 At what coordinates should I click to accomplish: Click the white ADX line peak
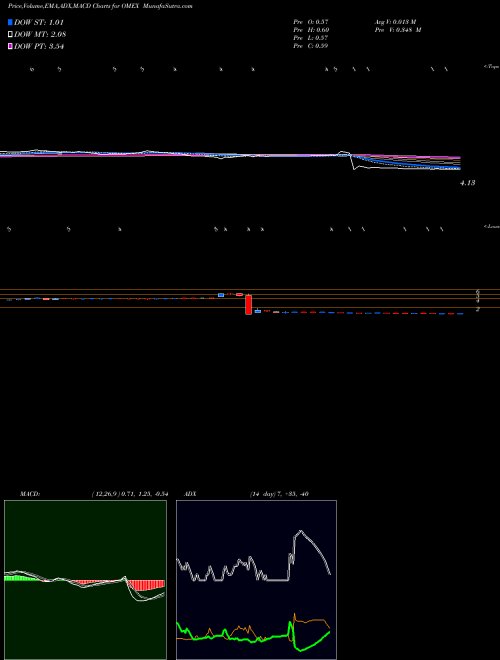click(x=300, y=531)
